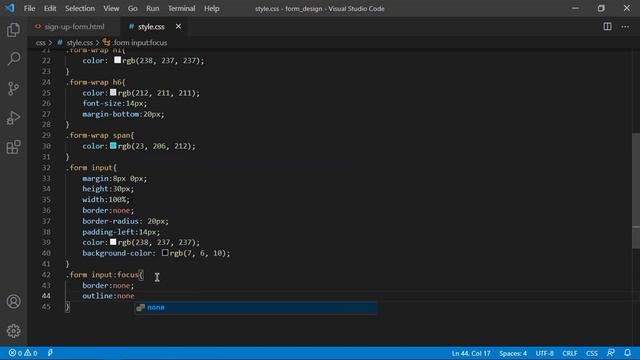Click line number 42 in gutter
The width and height of the screenshot is (640, 360).
(x=46, y=275)
